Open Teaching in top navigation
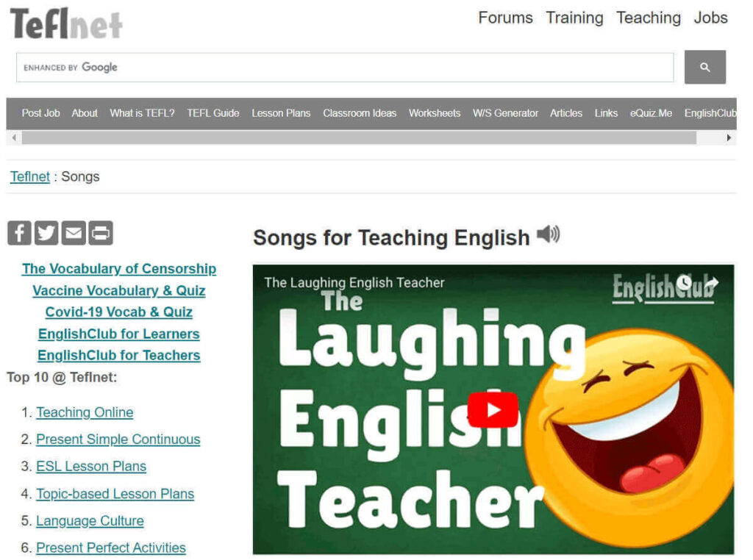Image resolution: width=753 pixels, height=560 pixels. click(x=649, y=18)
